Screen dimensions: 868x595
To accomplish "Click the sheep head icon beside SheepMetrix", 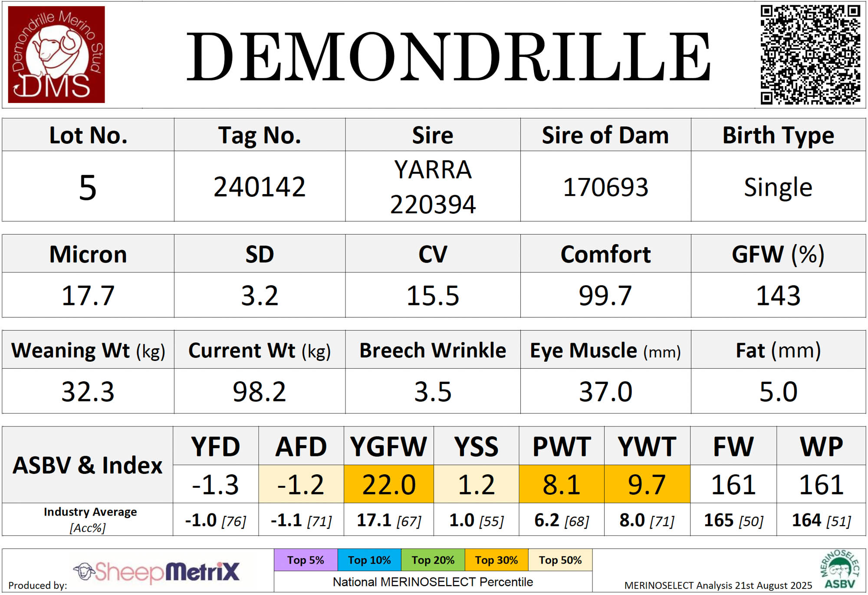I will coord(85,571).
